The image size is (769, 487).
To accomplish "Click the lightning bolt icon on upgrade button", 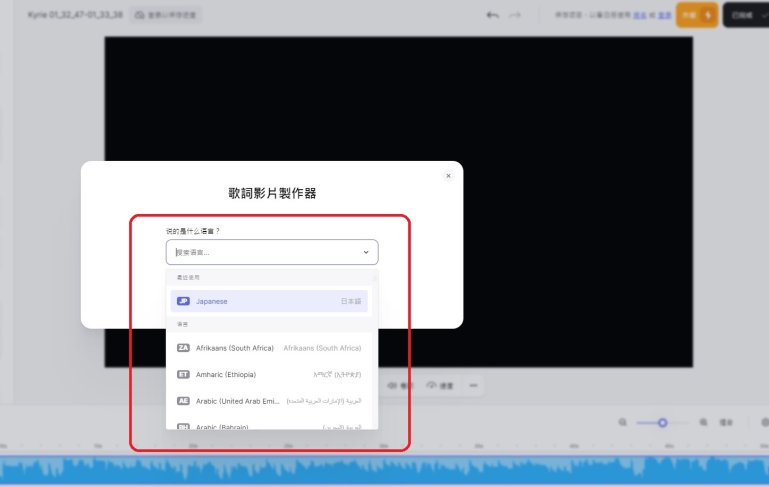I will [x=708, y=15].
